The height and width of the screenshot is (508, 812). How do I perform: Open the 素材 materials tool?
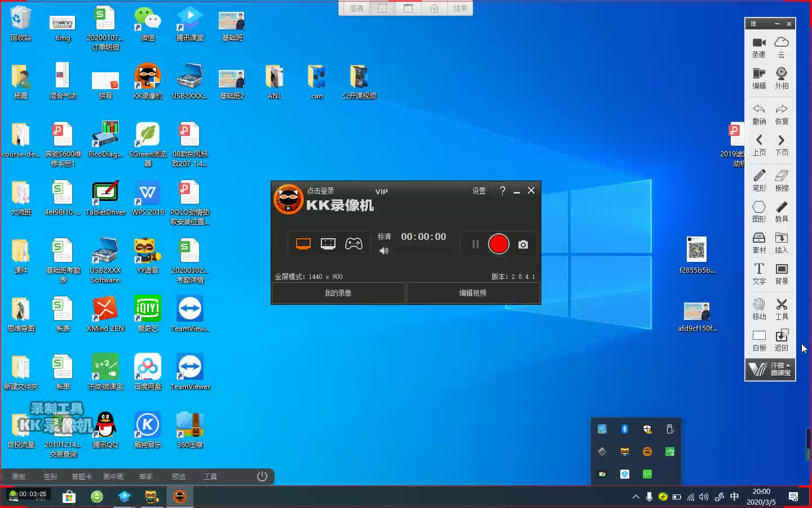click(759, 243)
